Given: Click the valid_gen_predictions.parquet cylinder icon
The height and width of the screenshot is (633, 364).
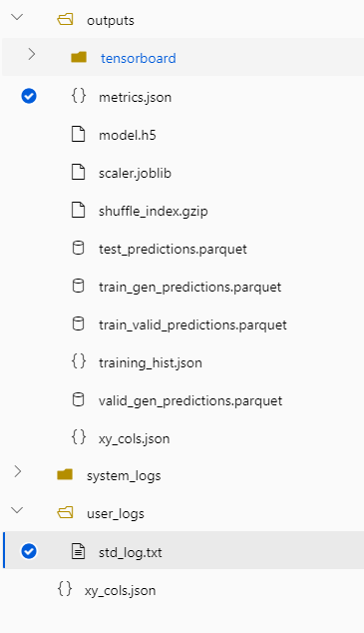Looking at the screenshot, I should 78,399.
